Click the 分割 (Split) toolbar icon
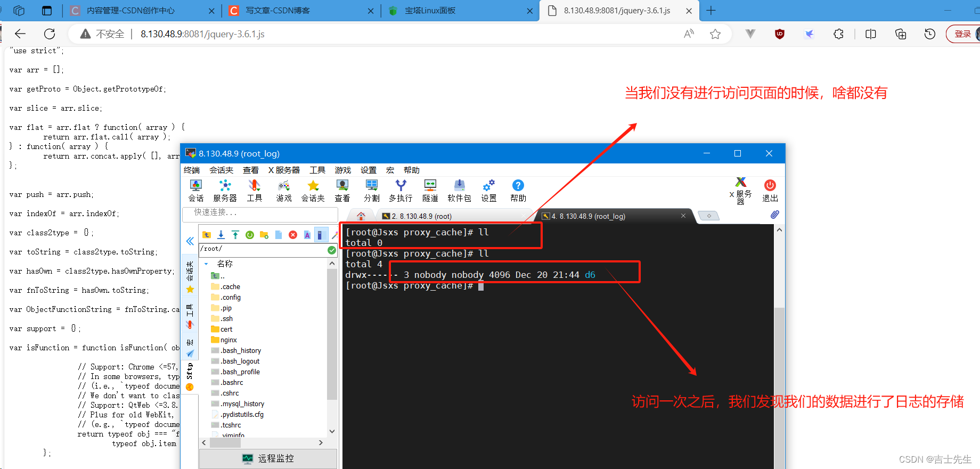The width and height of the screenshot is (980, 469). click(x=372, y=191)
